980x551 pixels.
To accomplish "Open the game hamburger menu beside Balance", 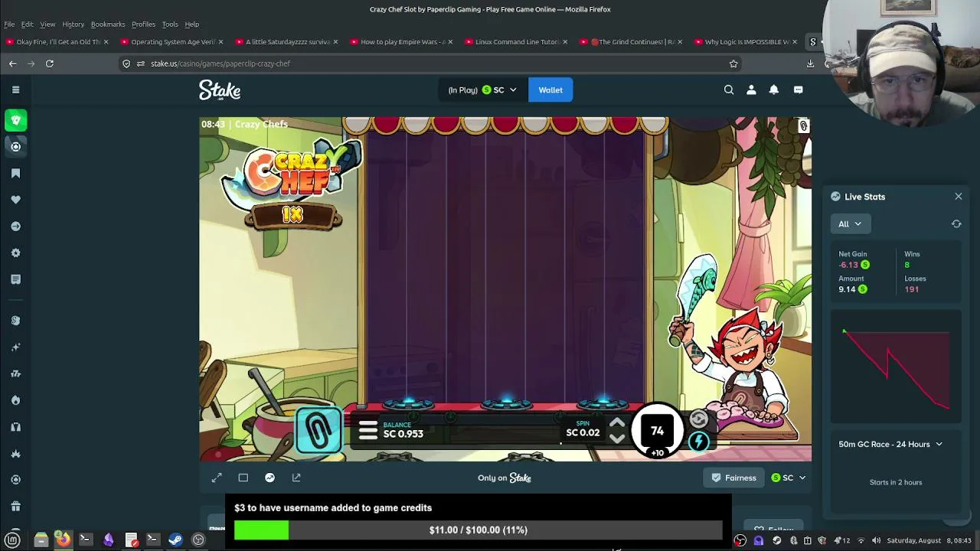I will click(x=367, y=430).
